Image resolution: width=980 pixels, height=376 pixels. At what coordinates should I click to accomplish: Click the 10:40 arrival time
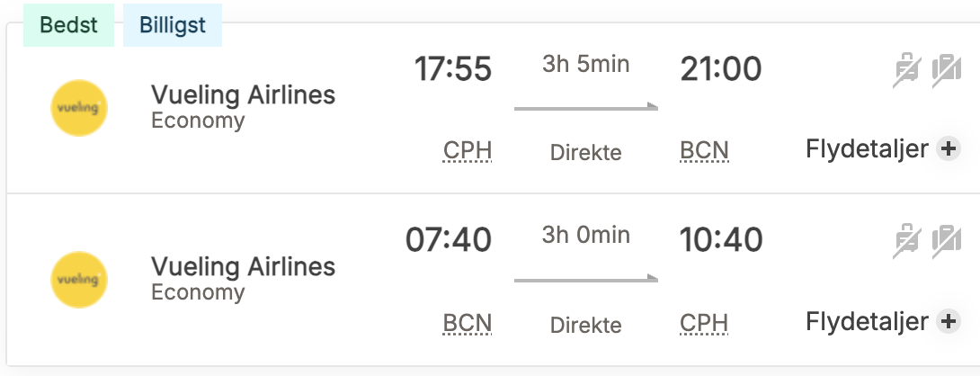pos(721,240)
